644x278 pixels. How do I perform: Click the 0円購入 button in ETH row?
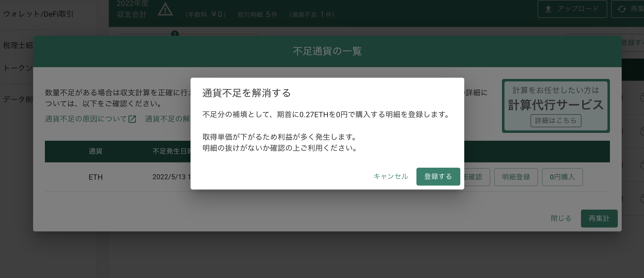coord(562,177)
